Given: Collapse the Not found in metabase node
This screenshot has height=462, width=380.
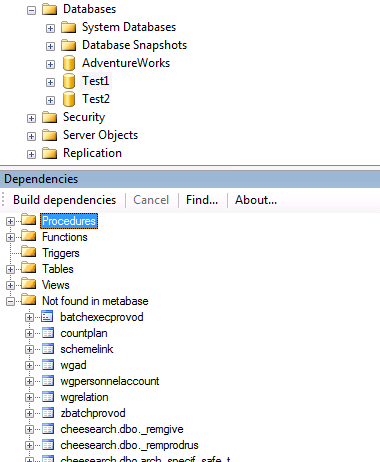Looking at the screenshot, I should [10, 301].
